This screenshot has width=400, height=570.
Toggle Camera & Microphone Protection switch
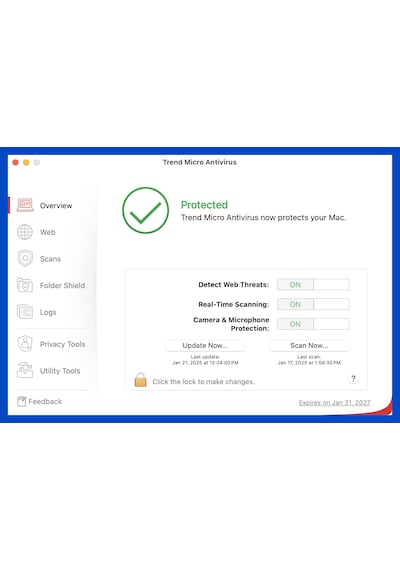313,324
